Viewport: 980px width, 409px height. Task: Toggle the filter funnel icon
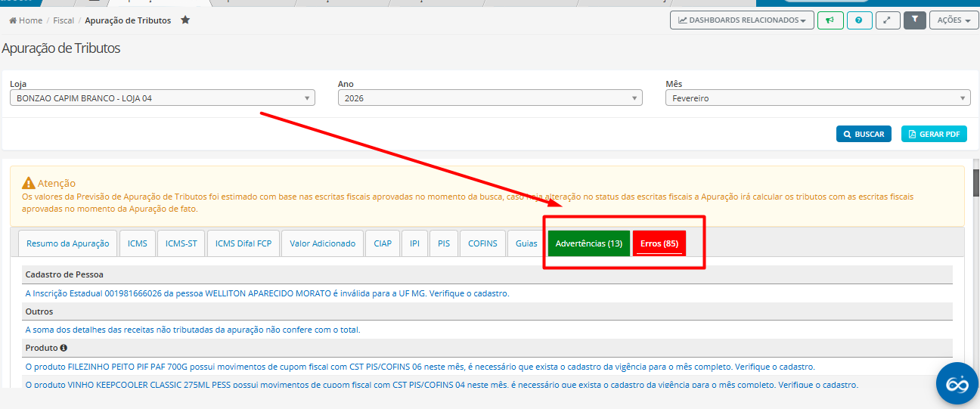coord(915,20)
